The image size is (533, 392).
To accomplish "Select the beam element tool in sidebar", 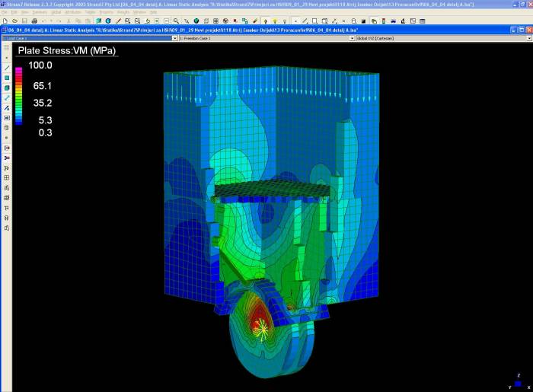I will click(7, 68).
